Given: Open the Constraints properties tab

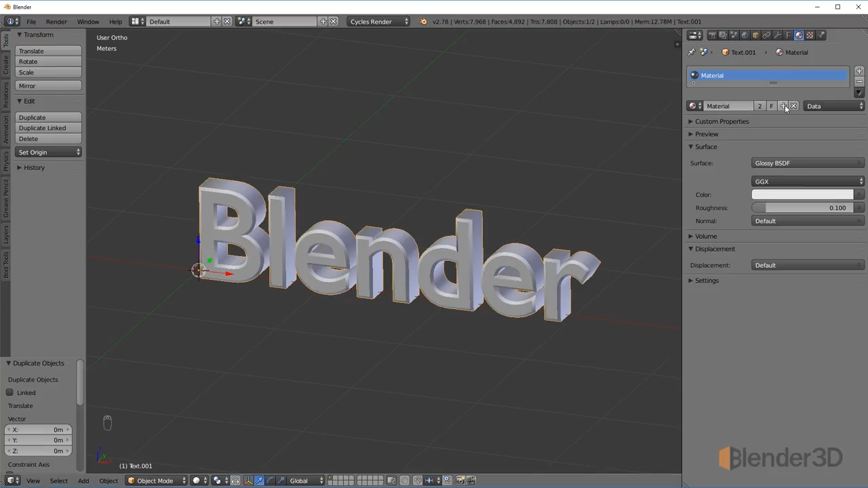Looking at the screenshot, I should pyautogui.click(x=766, y=35).
